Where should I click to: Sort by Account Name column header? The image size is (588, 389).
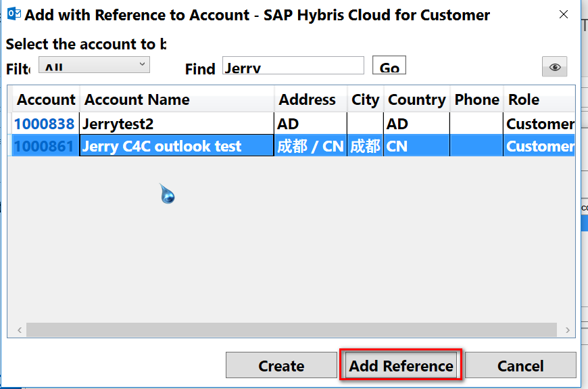pos(137,100)
